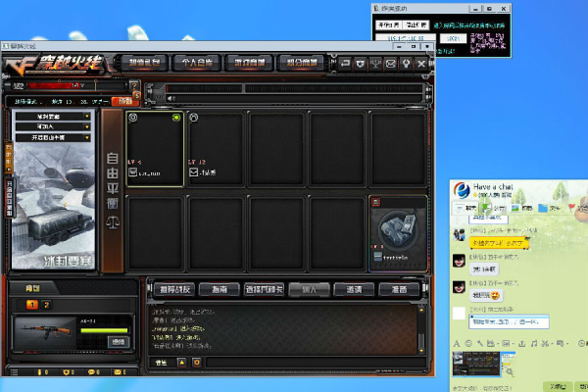Click the up triangle button beside chat input
Viewport: 588px width, 392px height.
181,362
